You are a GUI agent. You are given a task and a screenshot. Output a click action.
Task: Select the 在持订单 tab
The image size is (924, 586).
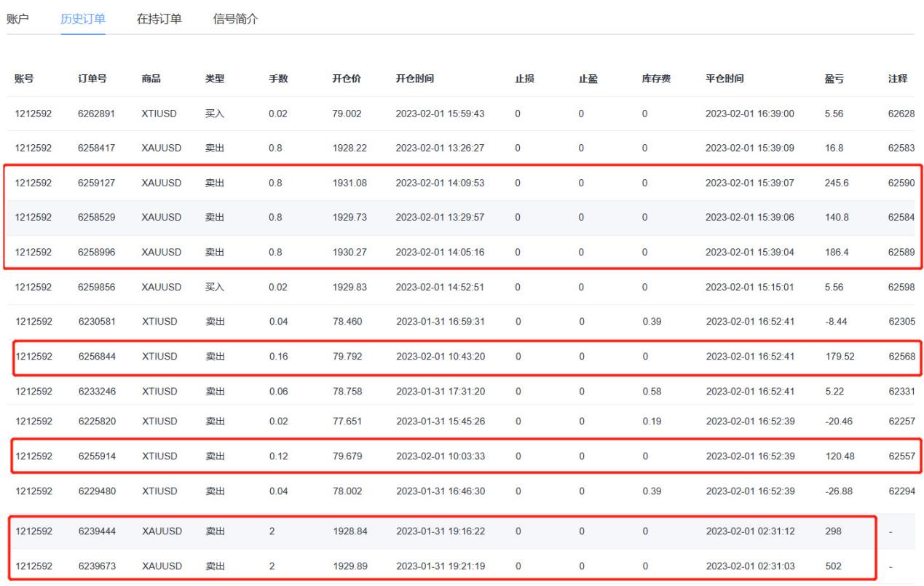(159, 17)
